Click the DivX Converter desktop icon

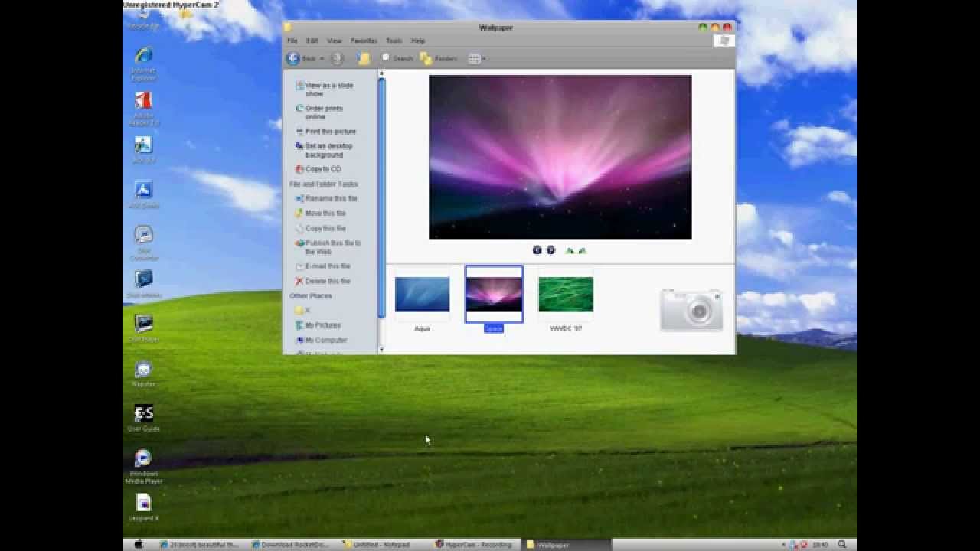click(143, 243)
